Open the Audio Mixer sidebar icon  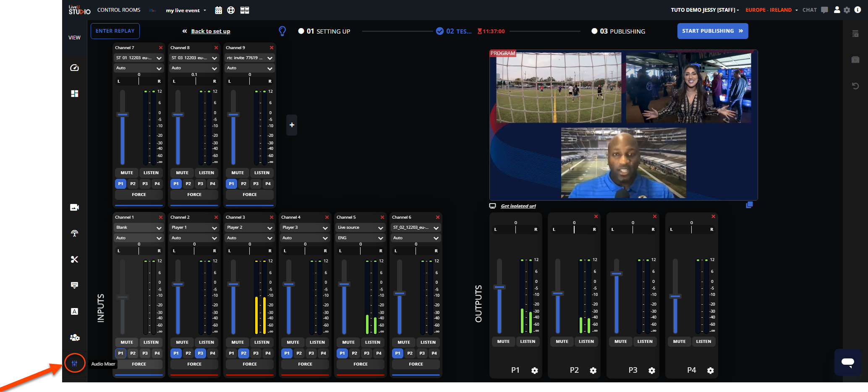(x=74, y=363)
